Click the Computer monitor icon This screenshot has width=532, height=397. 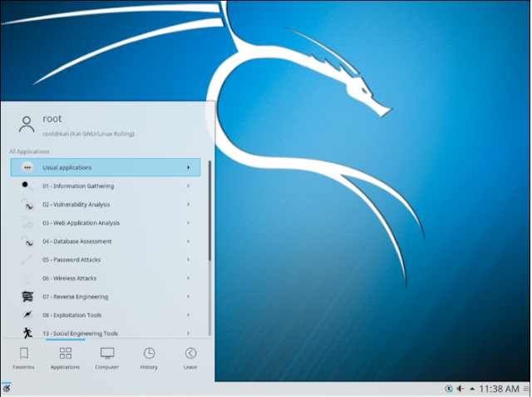point(107,353)
